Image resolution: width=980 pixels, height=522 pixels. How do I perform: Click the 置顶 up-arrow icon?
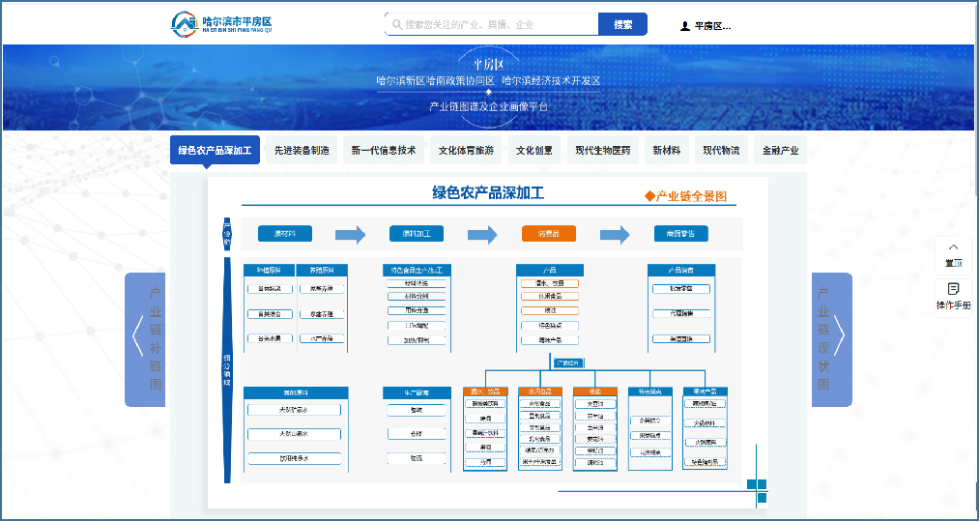point(953,247)
